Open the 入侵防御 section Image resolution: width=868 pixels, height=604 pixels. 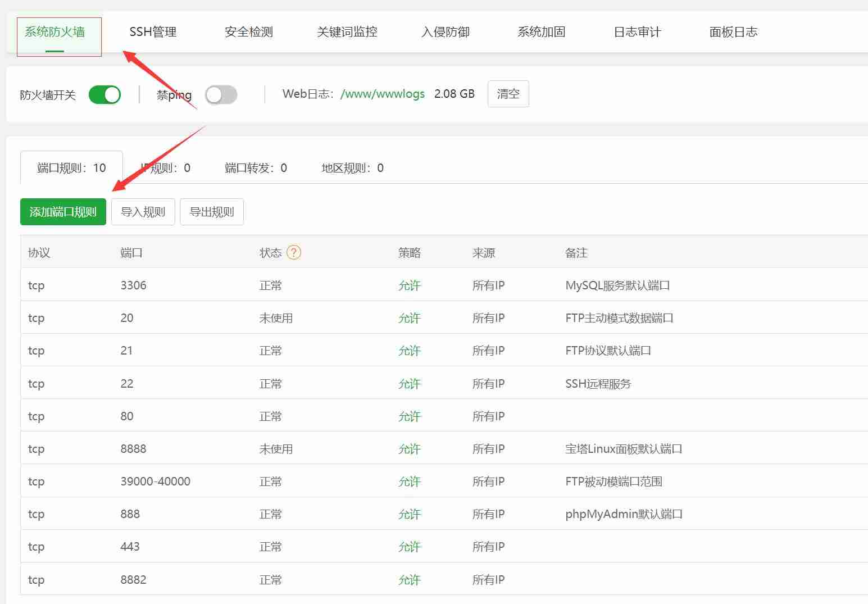[445, 32]
